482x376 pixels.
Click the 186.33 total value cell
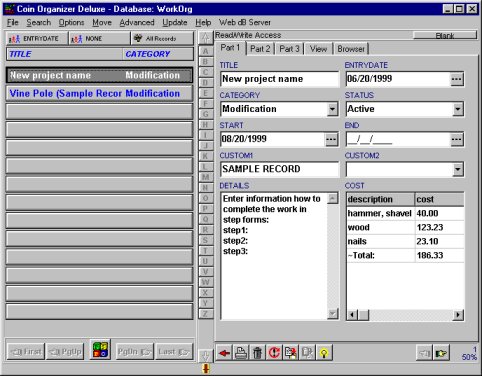440,255
